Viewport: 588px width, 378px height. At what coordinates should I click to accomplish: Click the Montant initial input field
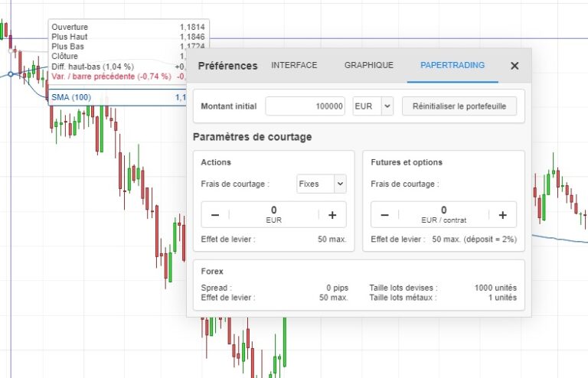[x=305, y=106]
